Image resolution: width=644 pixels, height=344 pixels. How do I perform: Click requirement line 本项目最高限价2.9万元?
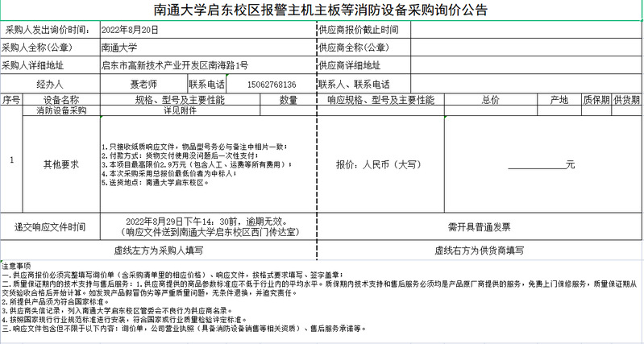[197, 164]
